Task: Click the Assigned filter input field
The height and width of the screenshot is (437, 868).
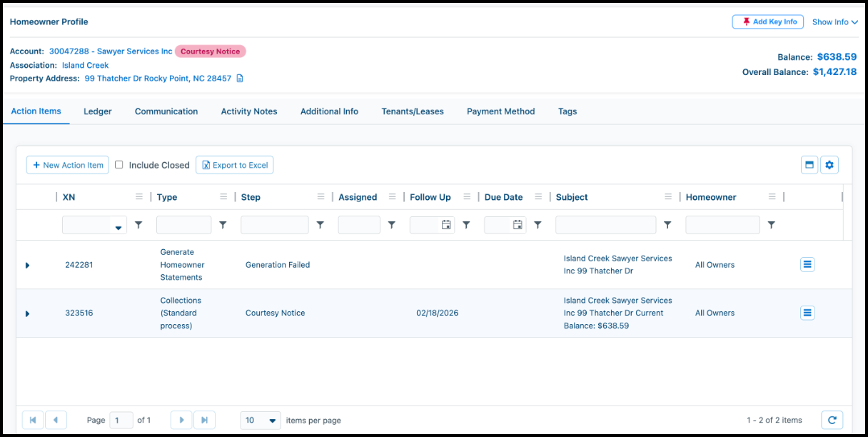Action: coord(359,225)
